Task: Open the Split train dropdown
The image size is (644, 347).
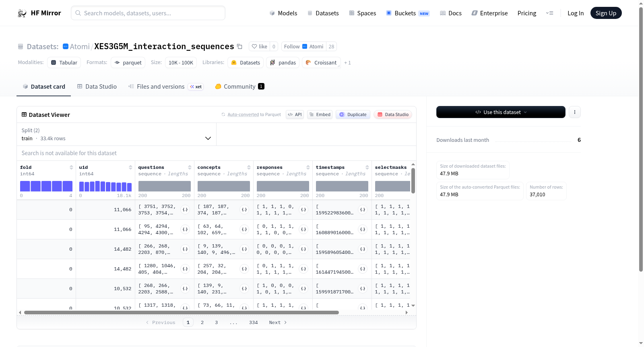Action: (116, 134)
